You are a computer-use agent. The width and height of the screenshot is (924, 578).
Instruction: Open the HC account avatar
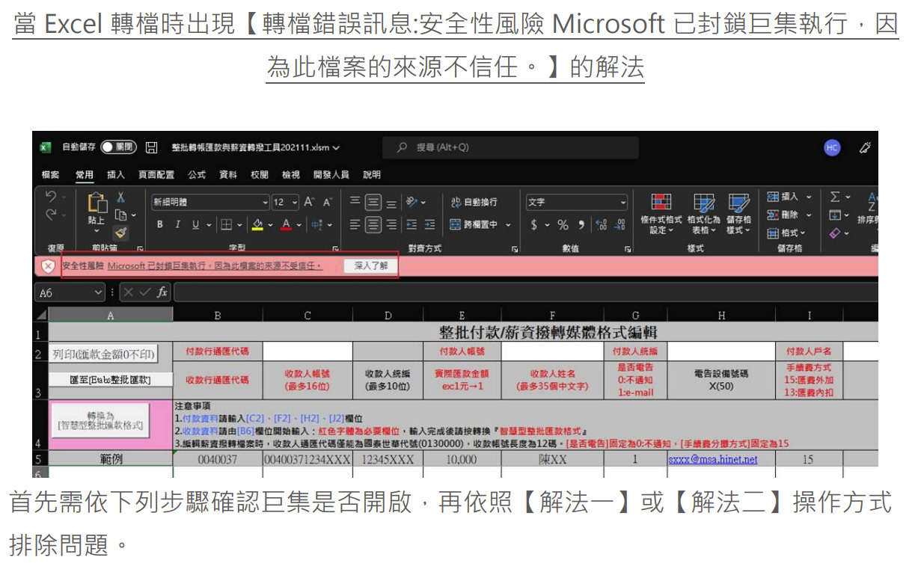[x=832, y=148]
